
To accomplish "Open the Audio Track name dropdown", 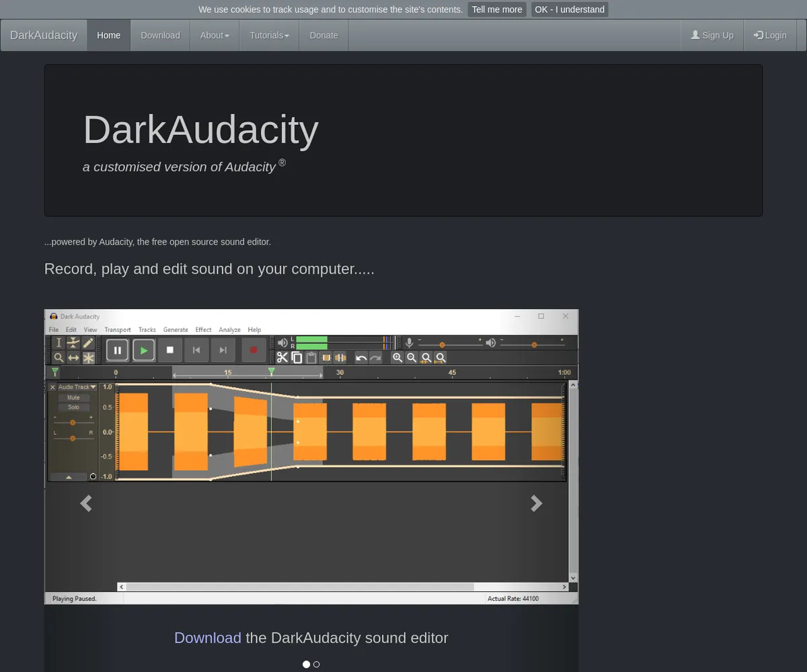I will (77, 387).
